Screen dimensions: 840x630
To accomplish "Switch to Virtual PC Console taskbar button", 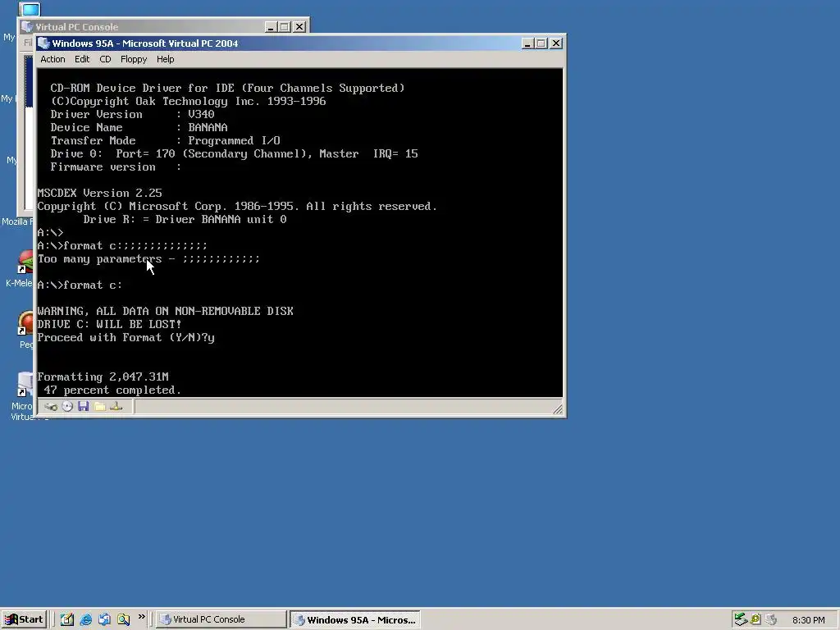I will pyautogui.click(x=221, y=619).
